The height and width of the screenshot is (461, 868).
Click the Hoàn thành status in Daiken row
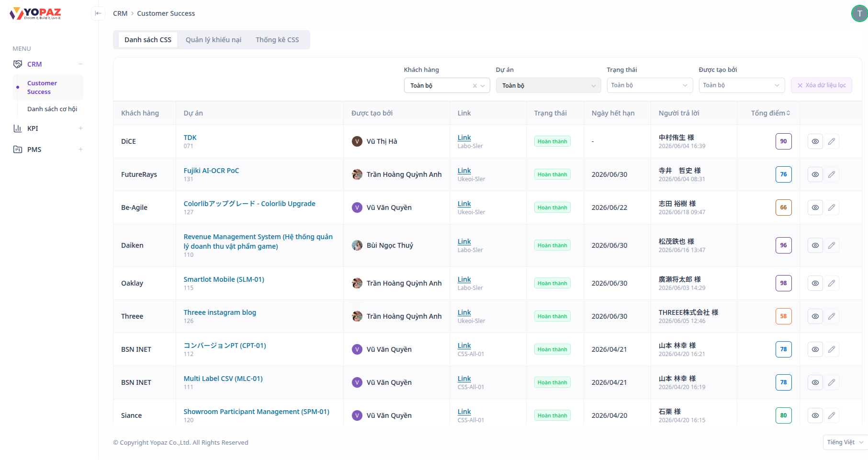[x=552, y=245]
